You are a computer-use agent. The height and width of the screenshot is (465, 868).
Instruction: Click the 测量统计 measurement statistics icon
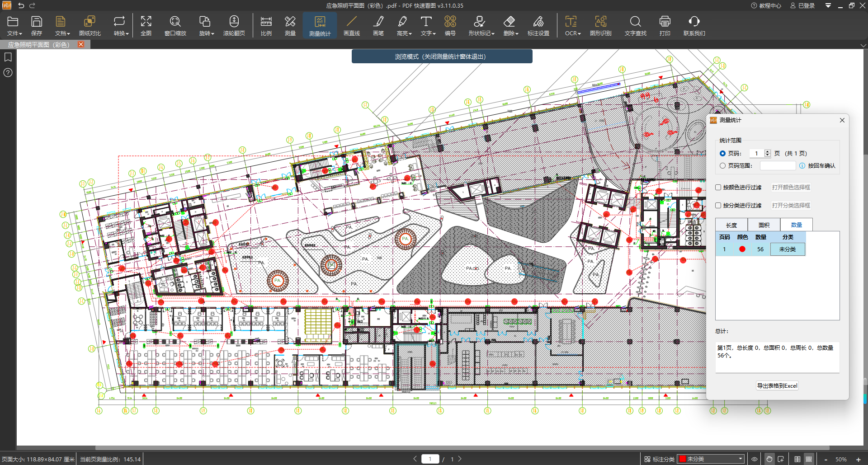point(320,26)
